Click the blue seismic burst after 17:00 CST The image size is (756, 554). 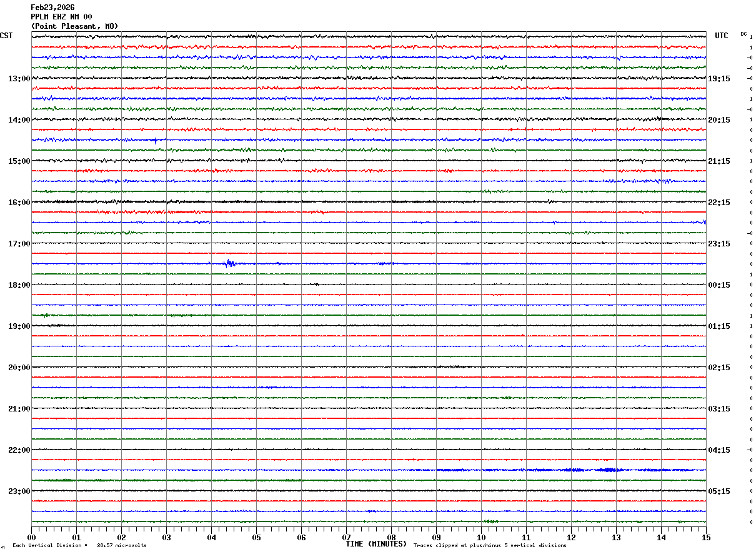[x=230, y=263]
